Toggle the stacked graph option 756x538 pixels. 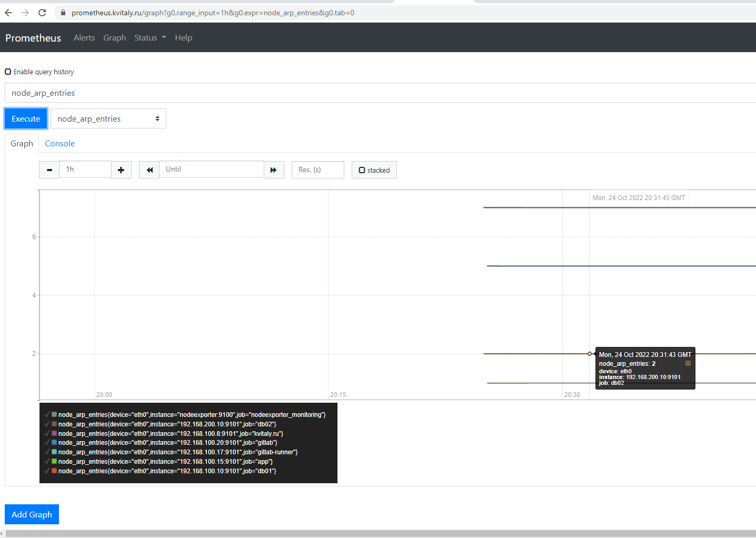362,170
